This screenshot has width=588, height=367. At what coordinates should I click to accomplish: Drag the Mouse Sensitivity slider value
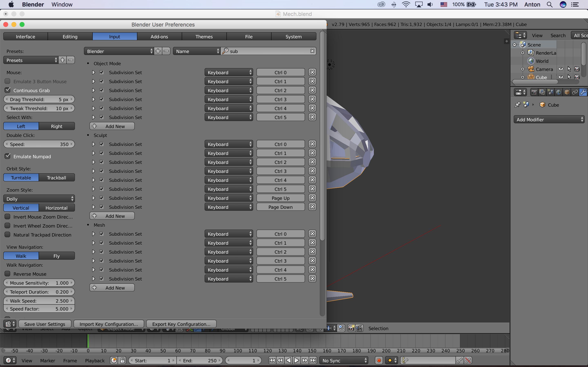tap(39, 283)
